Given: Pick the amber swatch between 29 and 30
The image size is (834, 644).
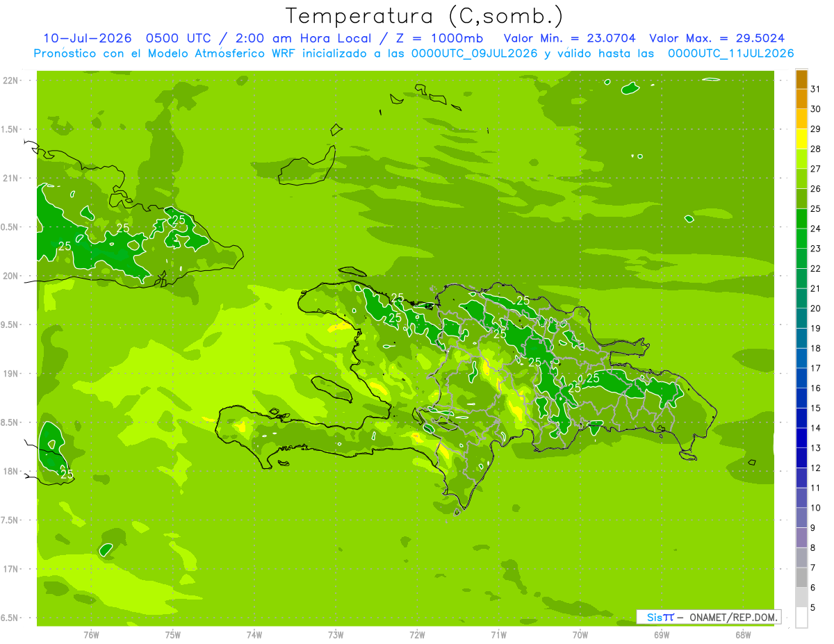Looking at the screenshot, I should pyautogui.click(x=801, y=119).
